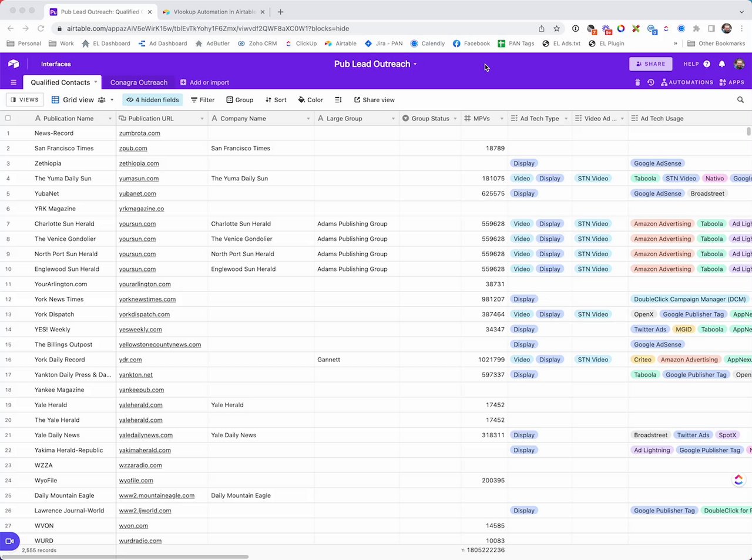
Task: Open the Chrome profile avatar
Action: coord(727,28)
